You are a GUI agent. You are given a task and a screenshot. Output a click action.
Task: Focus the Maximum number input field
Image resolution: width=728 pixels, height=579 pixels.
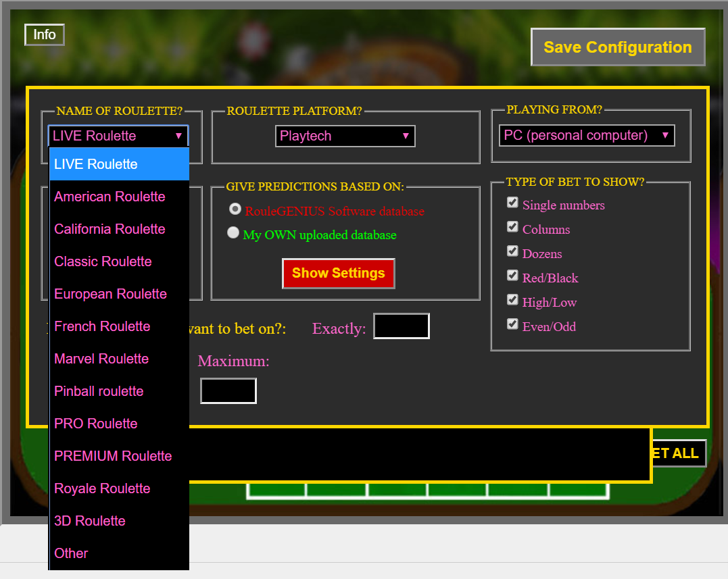click(x=228, y=391)
